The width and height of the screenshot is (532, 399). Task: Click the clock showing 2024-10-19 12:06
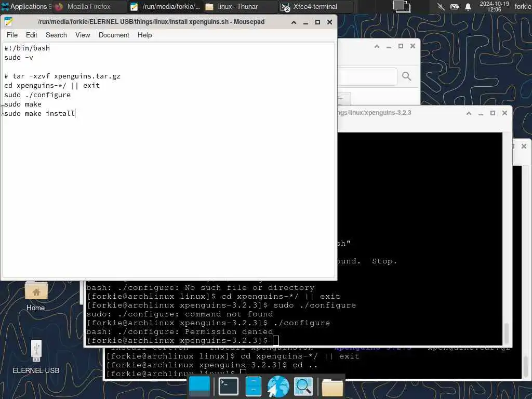pyautogui.click(x=495, y=6)
